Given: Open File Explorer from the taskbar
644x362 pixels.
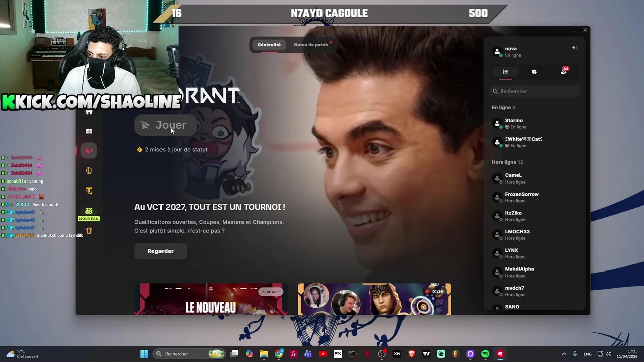Looking at the screenshot, I should [x=264, y=354].
